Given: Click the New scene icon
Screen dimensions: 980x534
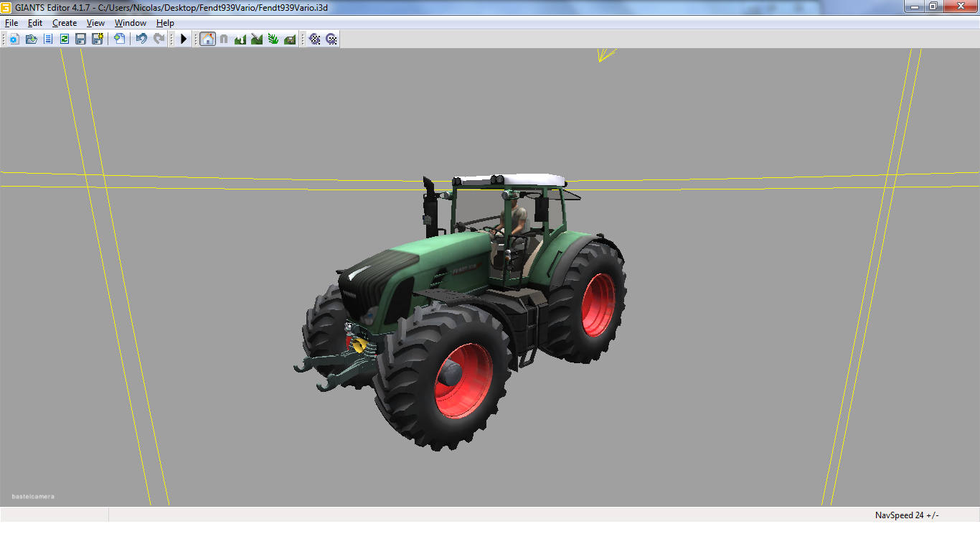Looking at the screenshot, I should click(x=14, y=39).
